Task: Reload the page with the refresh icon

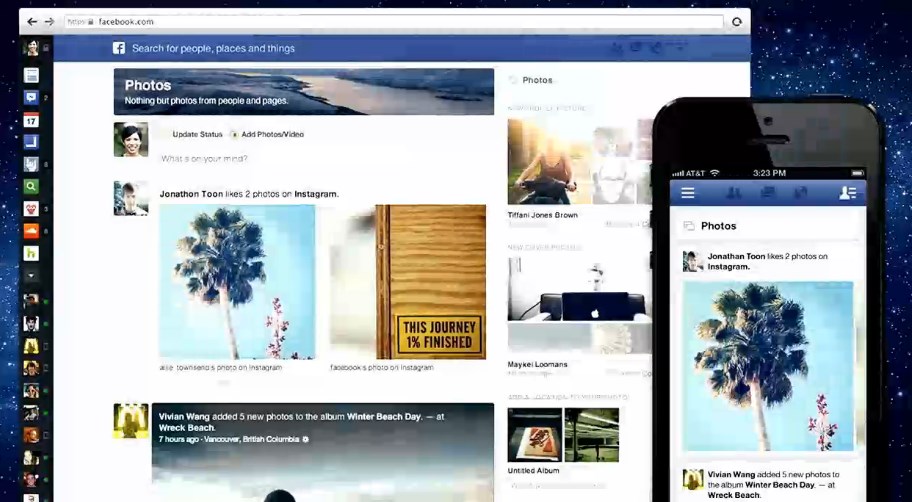Action: [x=737, y=22]
